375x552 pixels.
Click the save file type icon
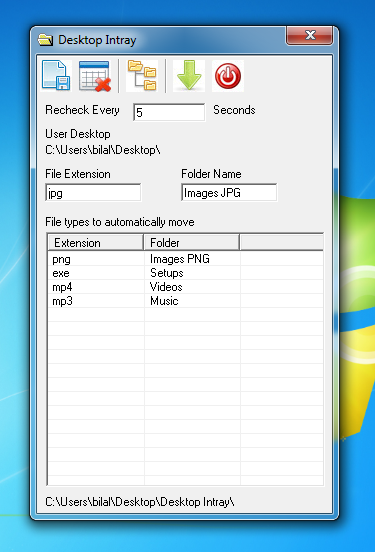[56, 76]
